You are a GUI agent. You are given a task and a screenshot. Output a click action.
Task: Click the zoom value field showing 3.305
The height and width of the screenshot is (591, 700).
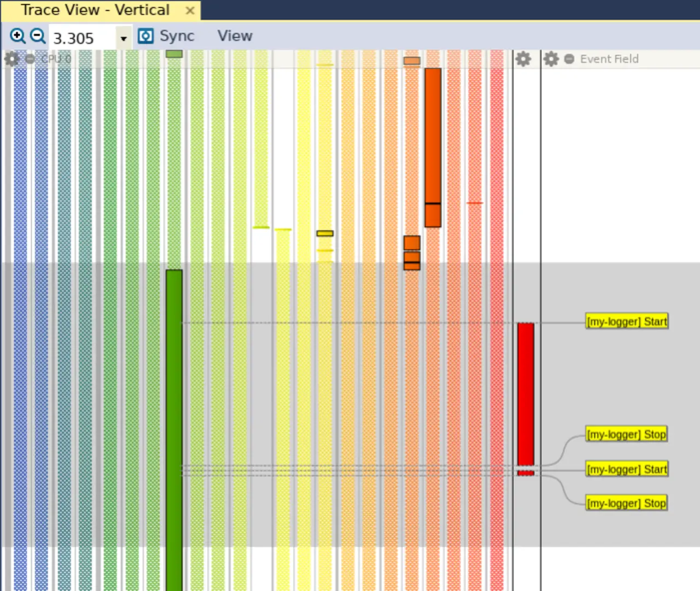pyautogui.click(x=82, y=38)
